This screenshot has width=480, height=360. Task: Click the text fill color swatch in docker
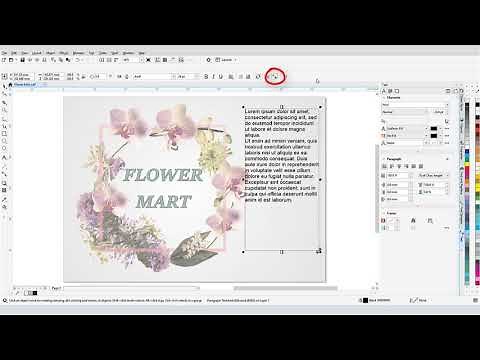coord(433,128)
